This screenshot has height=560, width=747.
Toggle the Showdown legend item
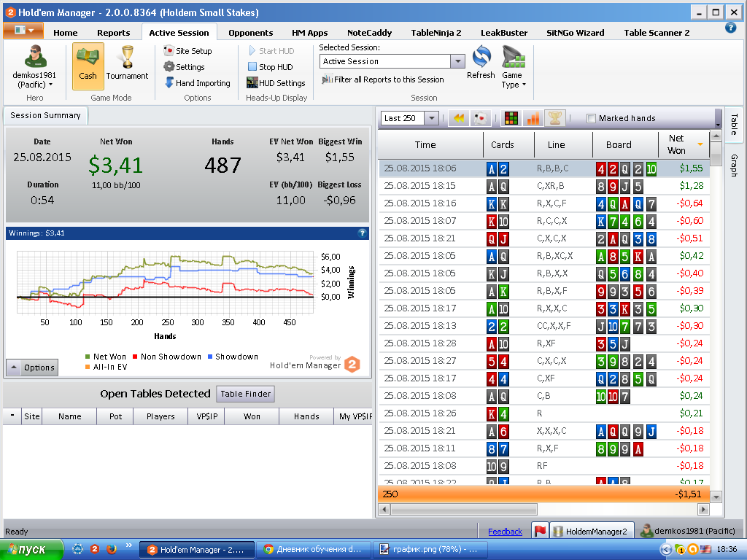click(233, 357)
